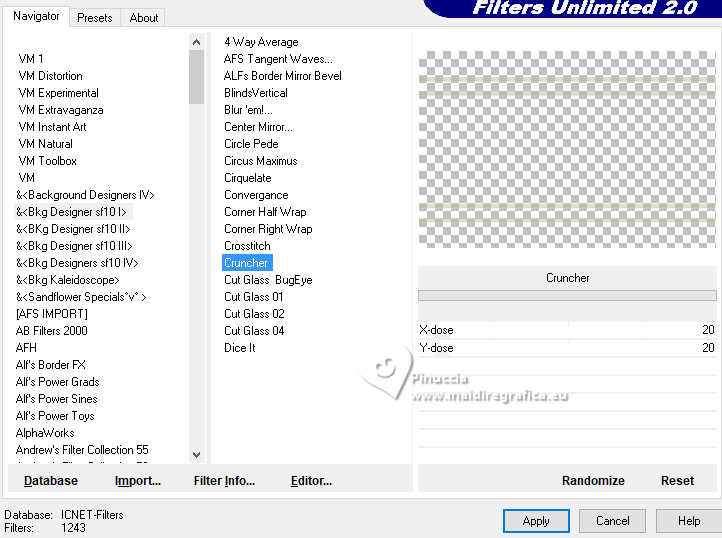Choose Cut Glass 04 filter
Image resolution: width=722 pixels, height=538 pixels.
254,332
